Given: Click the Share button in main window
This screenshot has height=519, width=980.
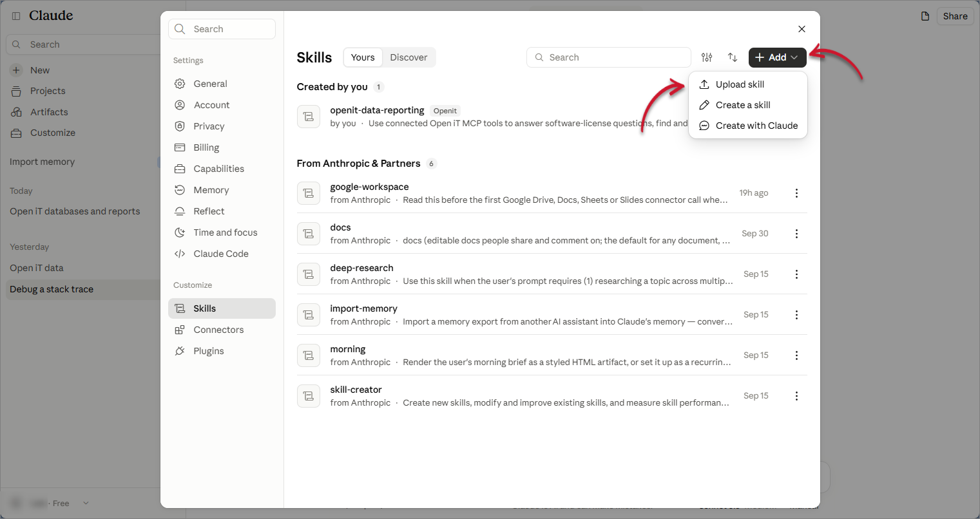Looking at the screenshot, I should click(x=955, y=16).
